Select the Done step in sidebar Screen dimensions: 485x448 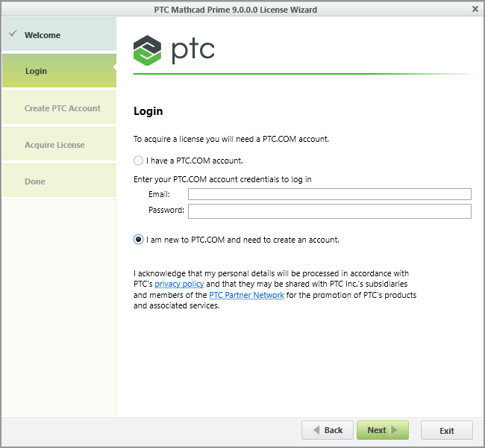tap(60, 181)
